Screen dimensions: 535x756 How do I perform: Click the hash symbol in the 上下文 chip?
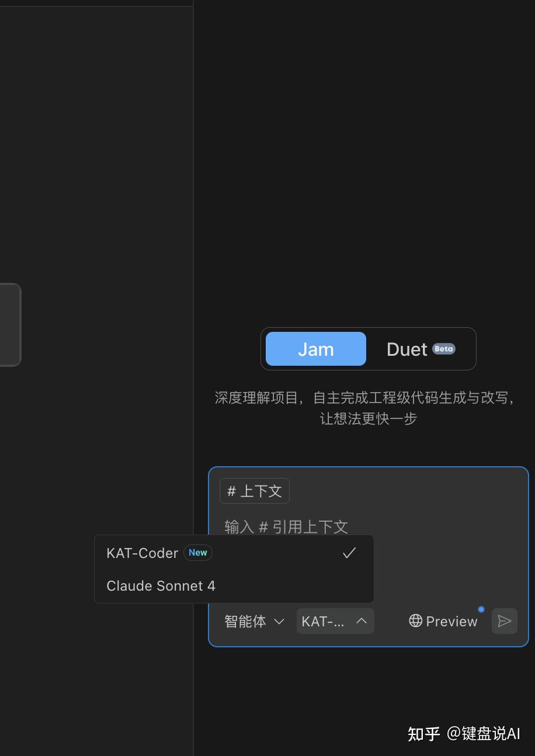point(231,491)
